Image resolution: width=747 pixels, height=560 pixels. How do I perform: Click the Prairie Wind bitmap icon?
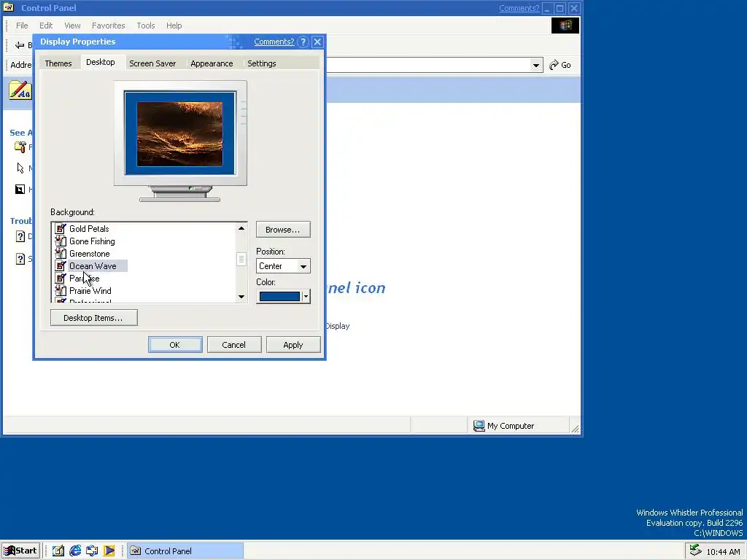coord(61,290)
